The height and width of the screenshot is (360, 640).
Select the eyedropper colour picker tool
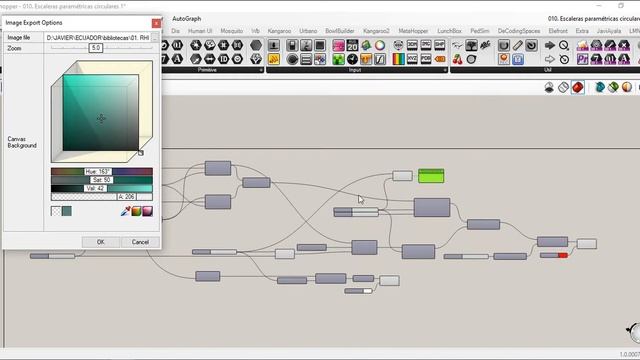(x=126, y=211)
